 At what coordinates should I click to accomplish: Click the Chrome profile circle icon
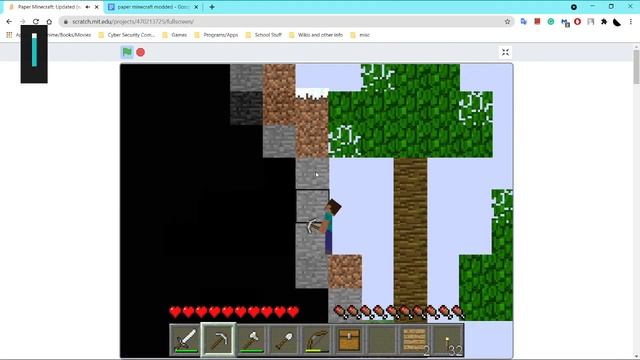574,7
